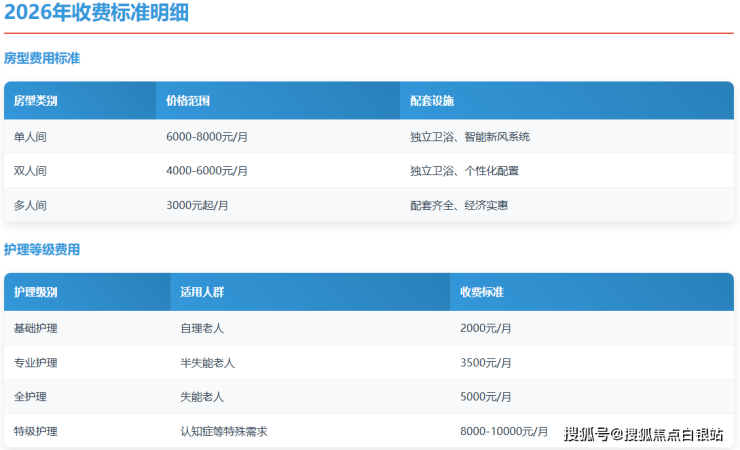Click the 收费标准 column header

click(x=481, y=292)
